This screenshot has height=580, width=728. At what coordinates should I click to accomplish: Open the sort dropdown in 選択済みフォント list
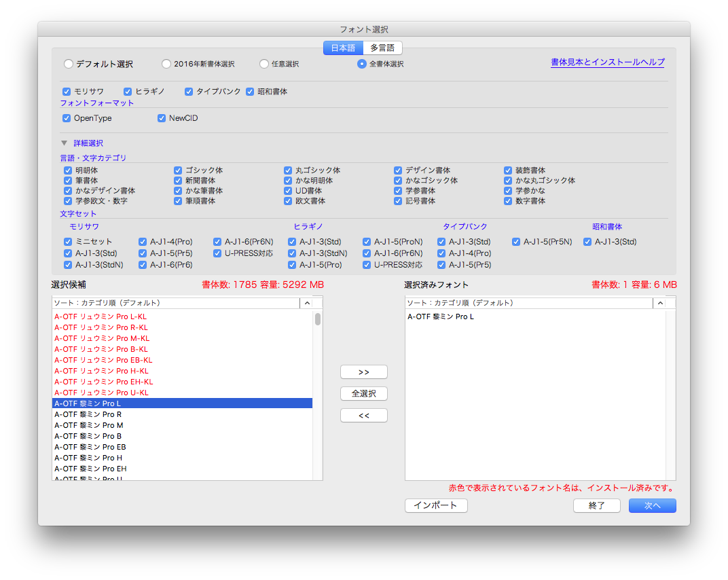(x=660, y=303)
